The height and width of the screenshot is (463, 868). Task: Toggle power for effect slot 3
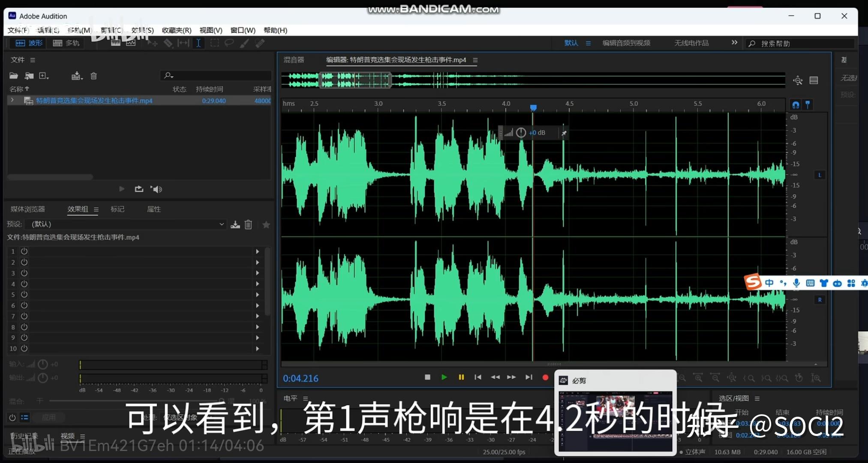(24, 273)
